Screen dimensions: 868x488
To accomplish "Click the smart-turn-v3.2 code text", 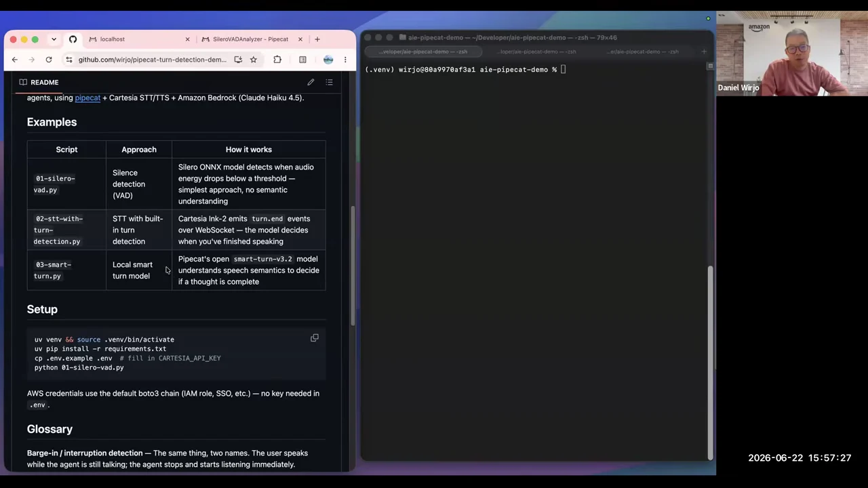I will click(x=262, y=259).
